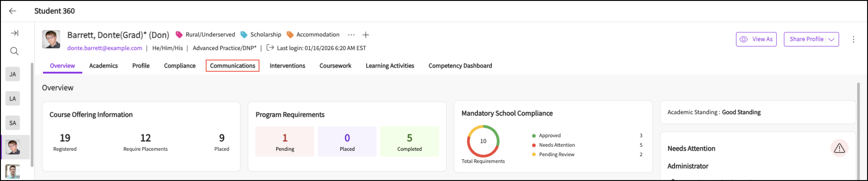Click the donte.barrett@example.com email link
This screenshot has height=181, width=868.
[x=104, y=48]
